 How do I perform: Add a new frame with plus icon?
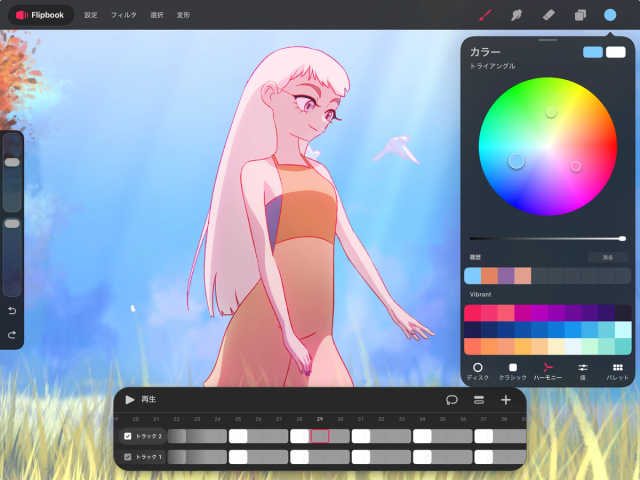[x=506, y=400]
